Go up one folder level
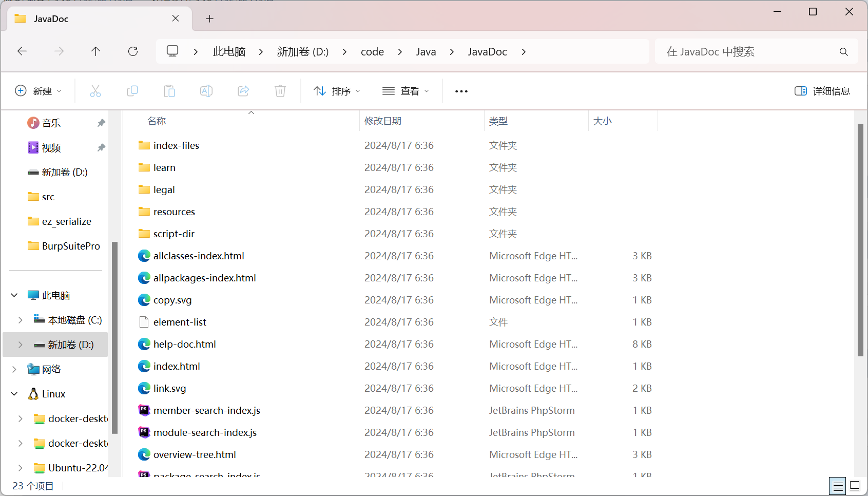This screenshot has width=868, height=496. (x=95, y=51)
